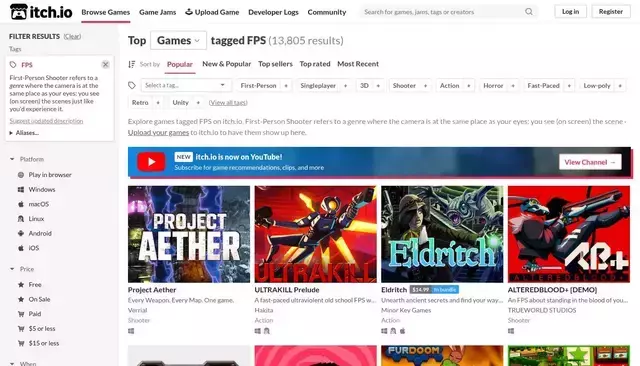640x366 pixels.
Task: Filter by $15 or less
Action: [x=44, y=343]
